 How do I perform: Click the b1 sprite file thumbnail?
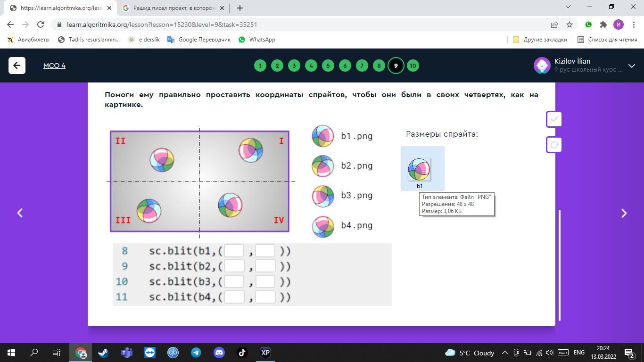coord(419,169)
